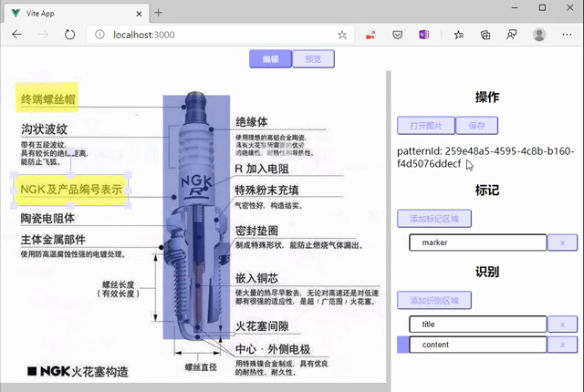This screenshot has width=584, height=392.
Task: Click the 标记 heading
Action: (486, 191)
